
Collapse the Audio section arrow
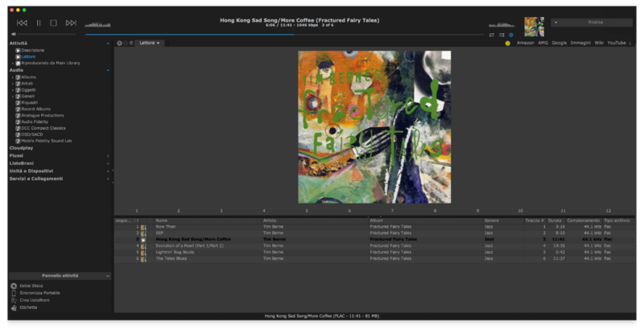(108, 70)
